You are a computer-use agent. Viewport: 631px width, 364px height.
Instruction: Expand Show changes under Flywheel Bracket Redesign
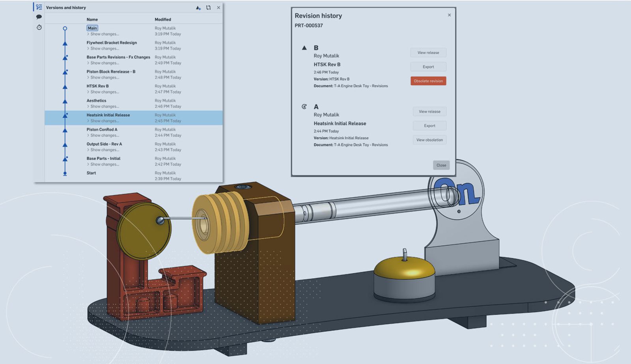click(x=104, y=49)
